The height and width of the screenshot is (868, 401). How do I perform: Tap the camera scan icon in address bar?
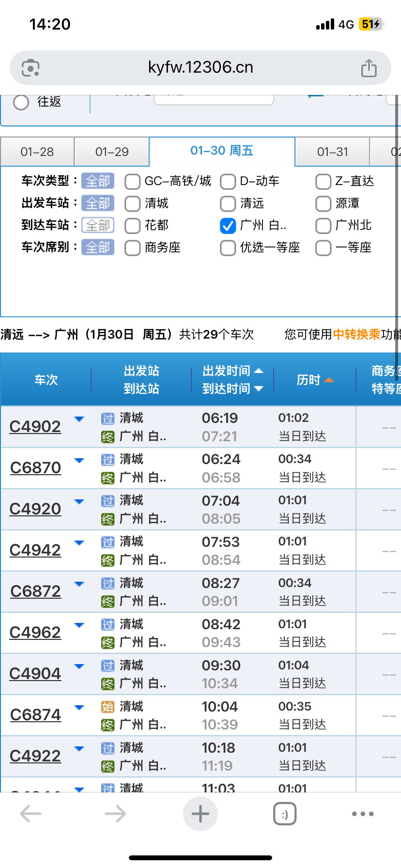(x=31, y=68)
